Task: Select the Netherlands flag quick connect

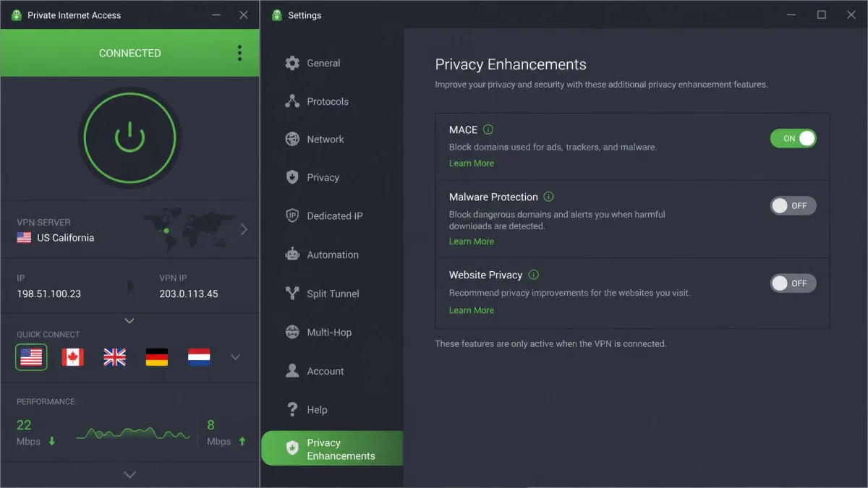Action: [x=199, y=357]
